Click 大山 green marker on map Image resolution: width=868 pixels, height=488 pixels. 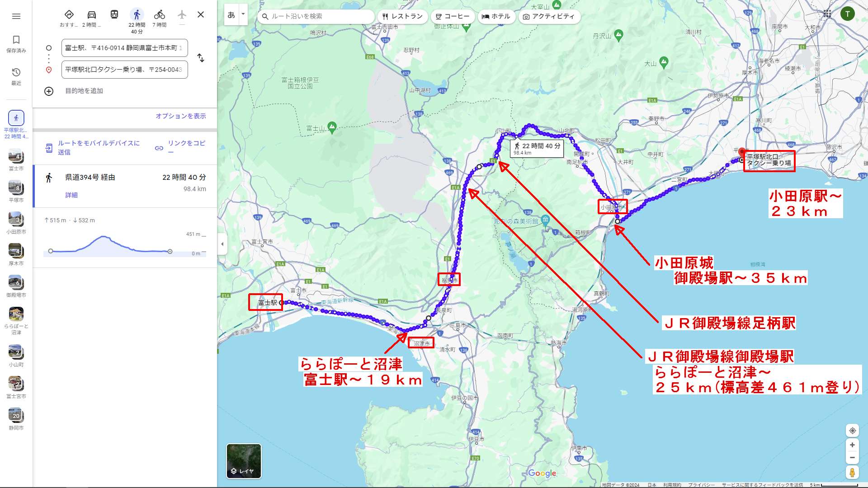tap(664, 61)
